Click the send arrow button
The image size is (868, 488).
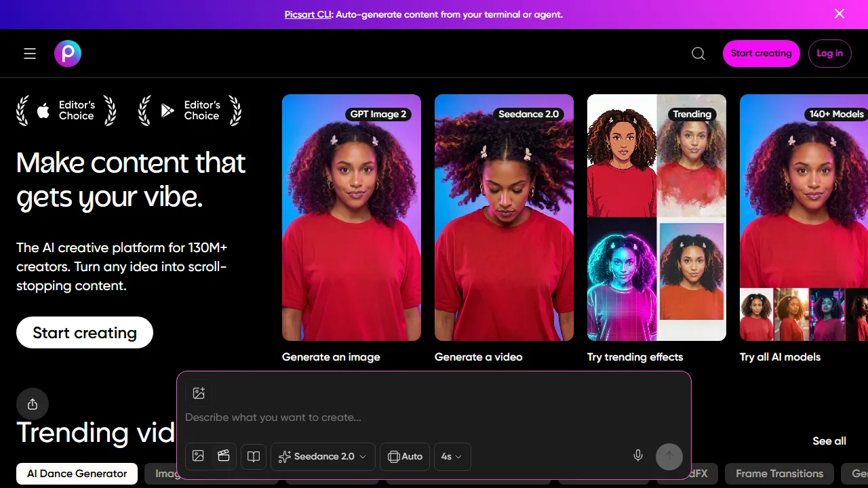(669, 456)
